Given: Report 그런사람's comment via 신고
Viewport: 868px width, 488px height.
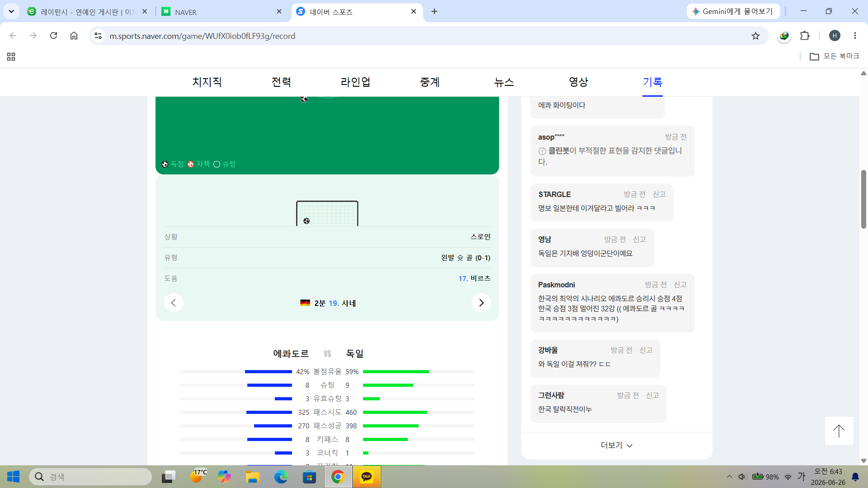Looking at the screenshot, I should [x=652, y=395].
